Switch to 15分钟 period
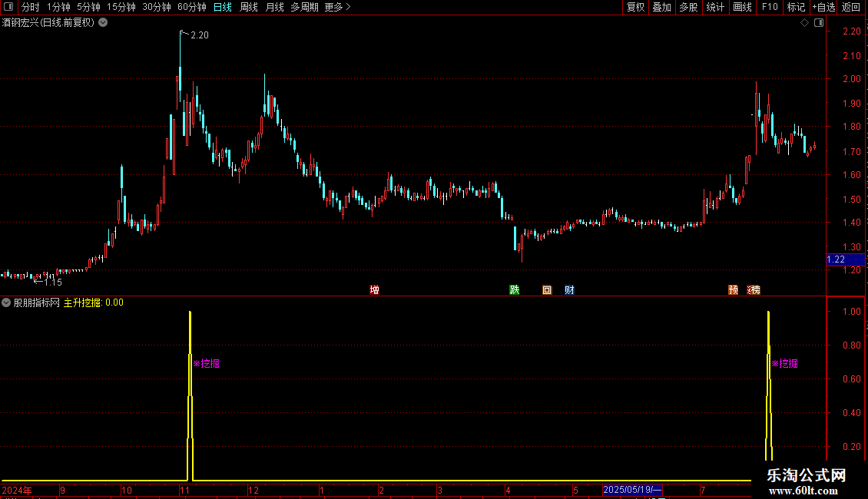The image size is (868, 499). point(121,7)
